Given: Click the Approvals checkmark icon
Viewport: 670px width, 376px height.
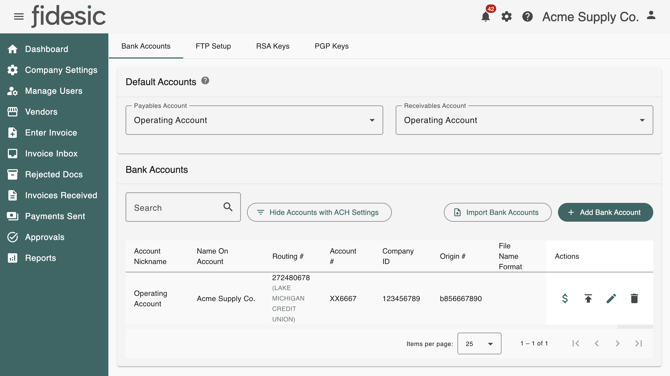Looking at the screenshot, I should click(12, 237).
